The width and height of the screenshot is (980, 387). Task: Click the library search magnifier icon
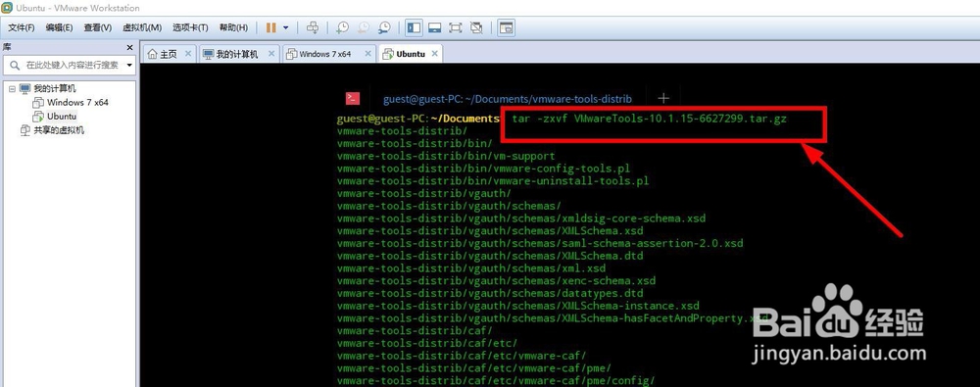[x=14, y=65]
